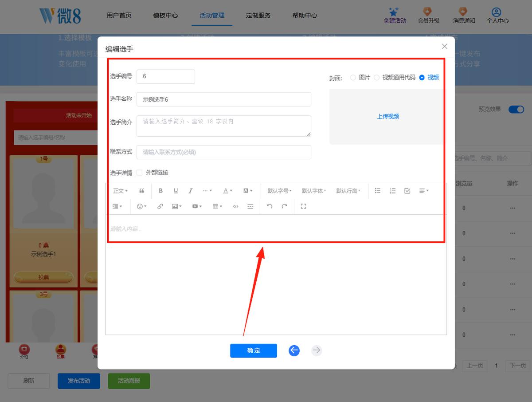Insert a numbered list
532x402 pixels.
392,191
